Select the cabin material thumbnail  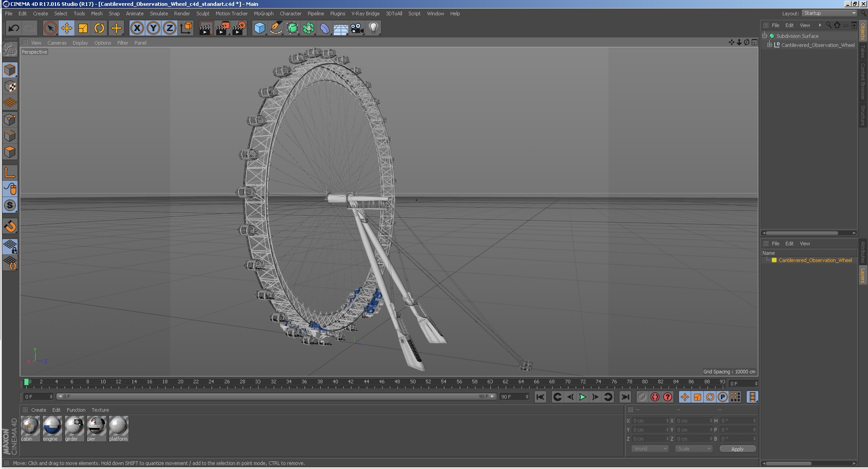click(30, 429)
